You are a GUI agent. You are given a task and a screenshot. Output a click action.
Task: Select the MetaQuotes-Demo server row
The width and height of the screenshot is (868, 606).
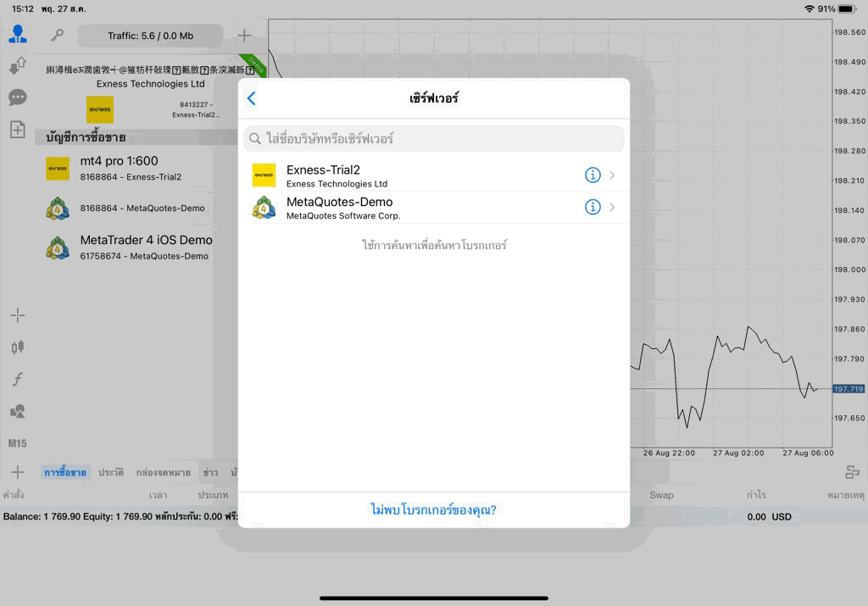tap(433, 208)
